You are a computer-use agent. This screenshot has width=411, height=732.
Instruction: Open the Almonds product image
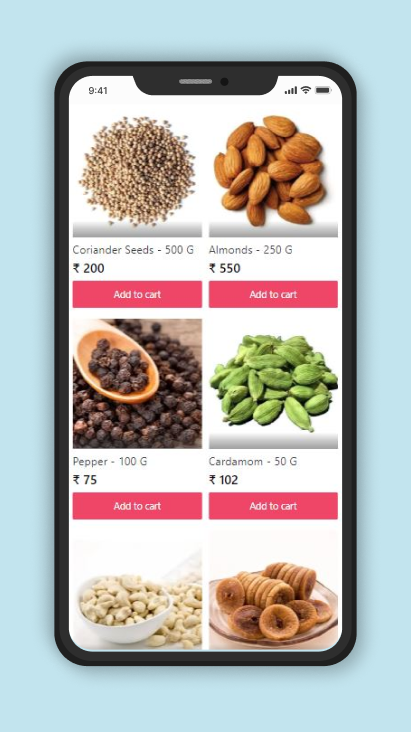(273, 173)
